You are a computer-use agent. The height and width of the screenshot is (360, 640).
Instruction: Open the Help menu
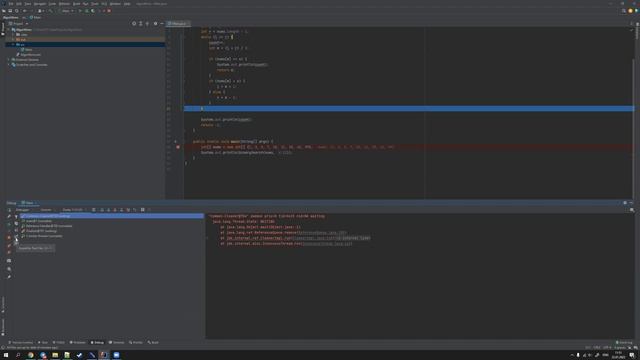(x=127, y=4)
